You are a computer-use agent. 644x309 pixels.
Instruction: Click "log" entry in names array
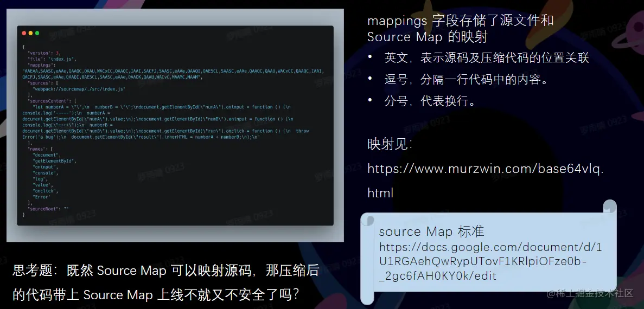point(40,179)
